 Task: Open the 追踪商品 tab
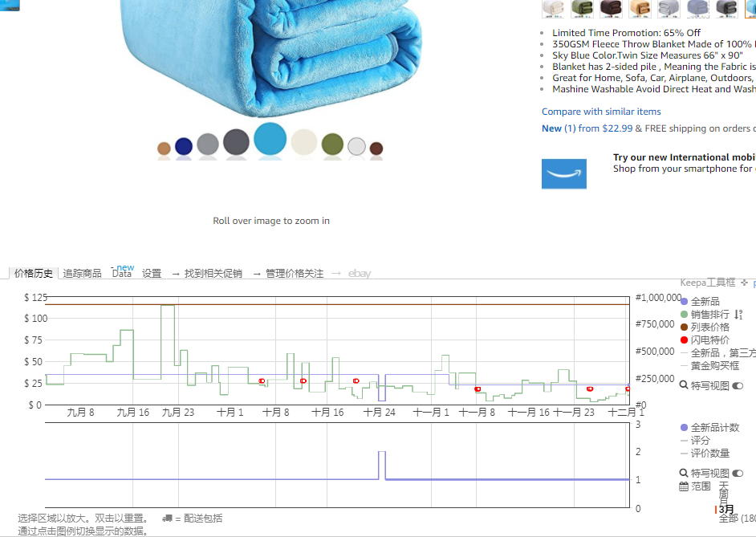(x=83, y=274)
